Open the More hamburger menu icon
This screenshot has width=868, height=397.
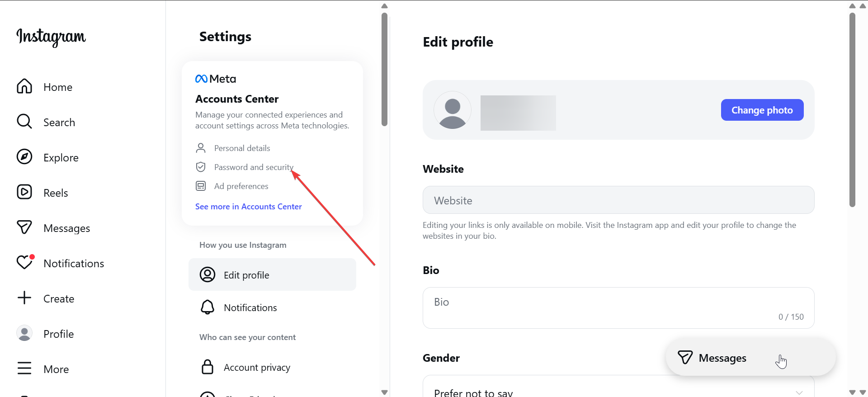pos(24,369)
